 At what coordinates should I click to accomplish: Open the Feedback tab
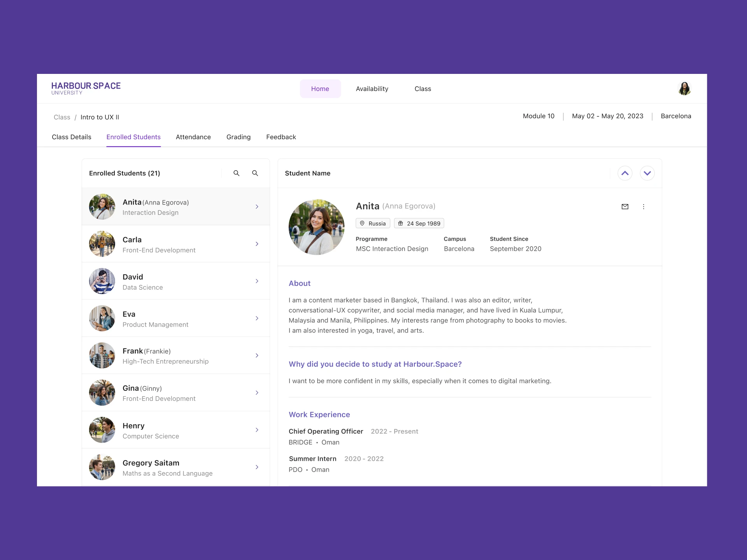tap(281, 137)
